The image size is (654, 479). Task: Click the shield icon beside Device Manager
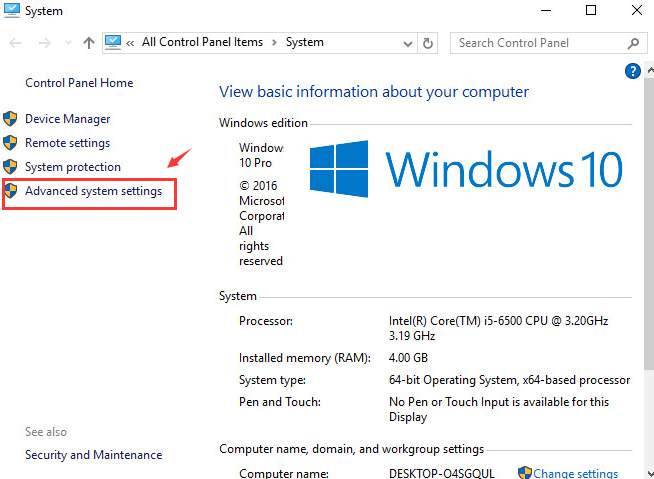[10, 119]
